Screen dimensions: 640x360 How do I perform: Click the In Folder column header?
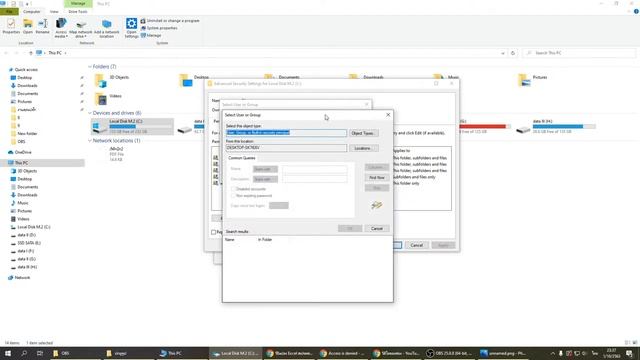click(265, 240)
